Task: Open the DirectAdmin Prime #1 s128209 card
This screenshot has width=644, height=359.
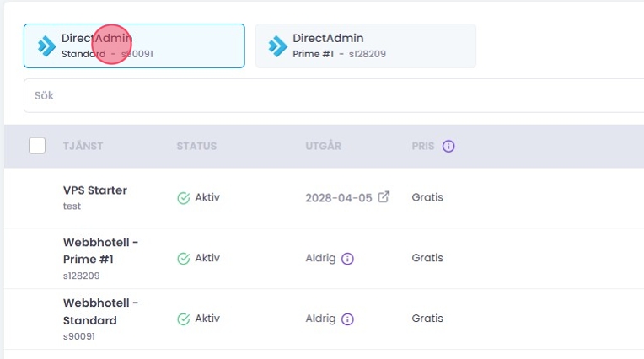Action: click(x=366, y=46)
